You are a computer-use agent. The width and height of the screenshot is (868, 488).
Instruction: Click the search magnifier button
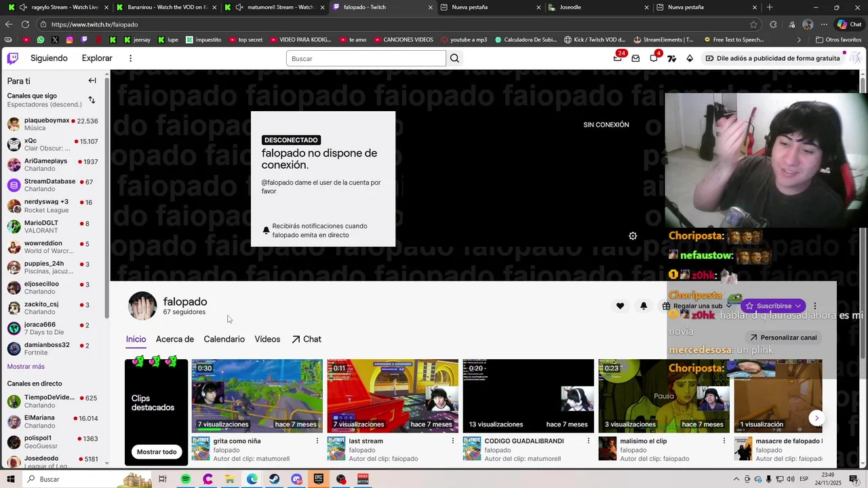[454, 58]
